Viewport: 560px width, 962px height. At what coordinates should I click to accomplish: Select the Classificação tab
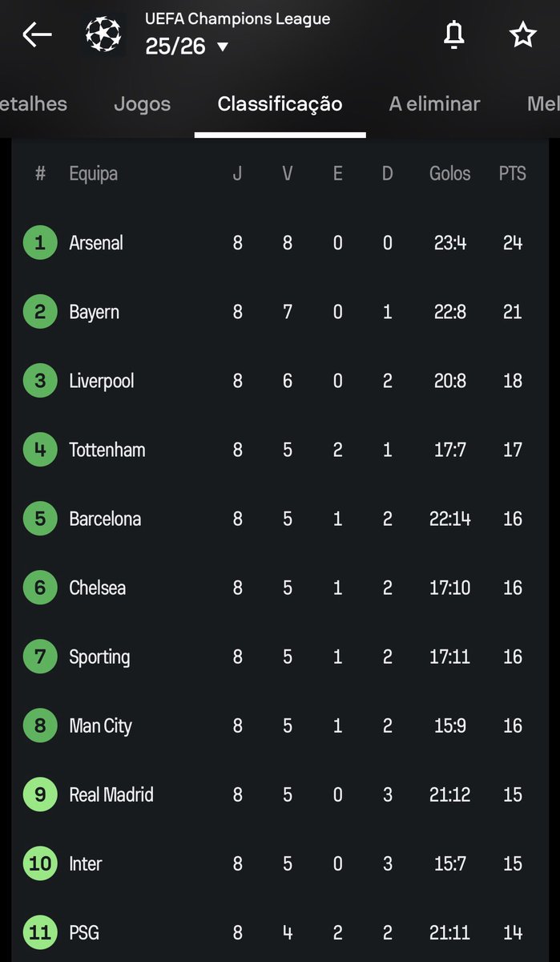point(280,103)
